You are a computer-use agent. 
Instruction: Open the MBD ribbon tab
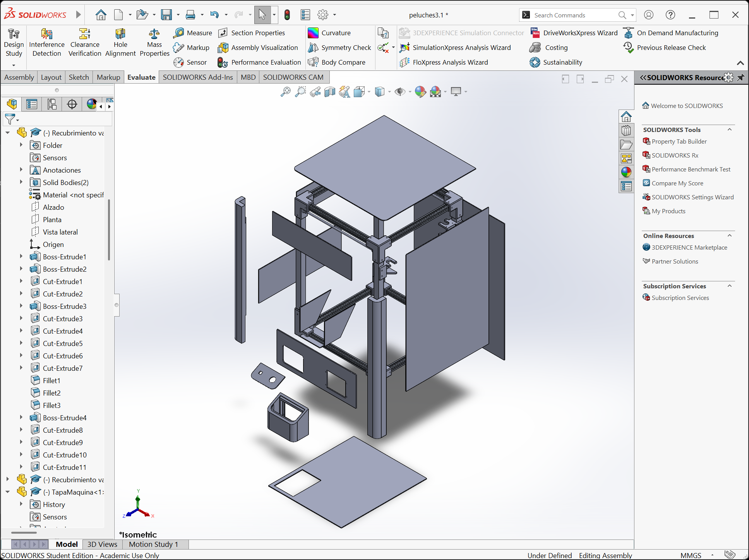coord(248,77)
